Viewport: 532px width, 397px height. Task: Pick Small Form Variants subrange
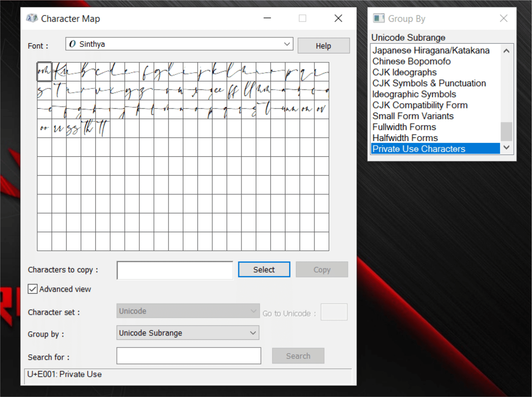pos(413,116)
